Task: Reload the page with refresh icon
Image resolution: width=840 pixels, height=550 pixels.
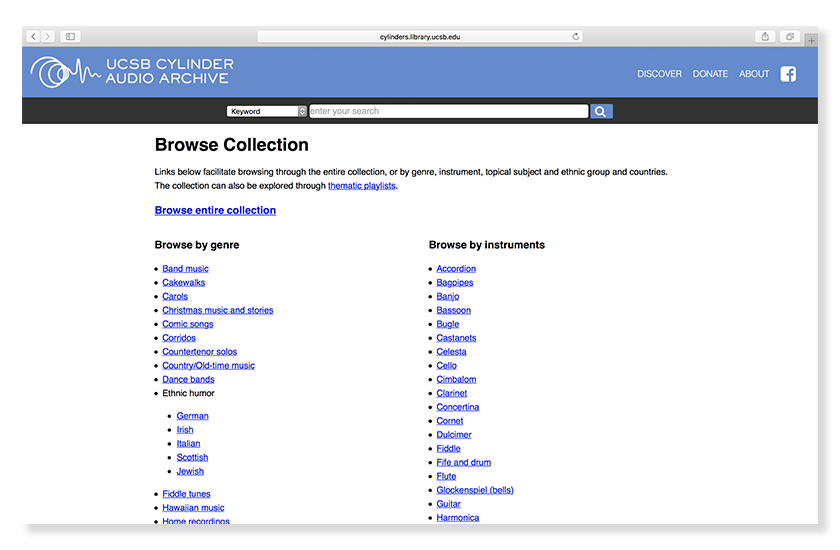Action: [x=576, y=37]
